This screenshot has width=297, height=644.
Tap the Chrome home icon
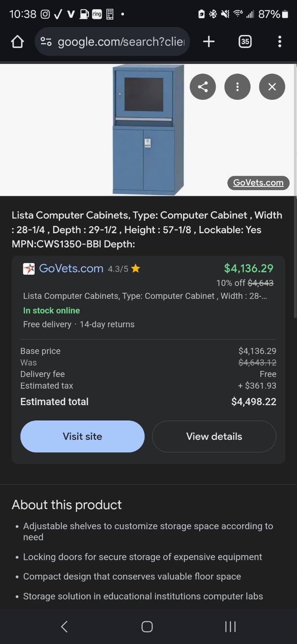point(17,41)
